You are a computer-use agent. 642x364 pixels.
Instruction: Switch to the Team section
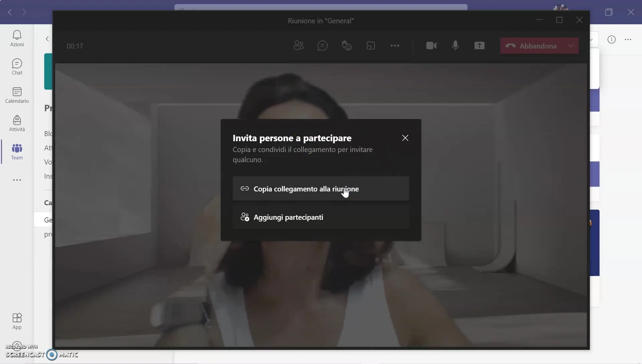point(17,152)
